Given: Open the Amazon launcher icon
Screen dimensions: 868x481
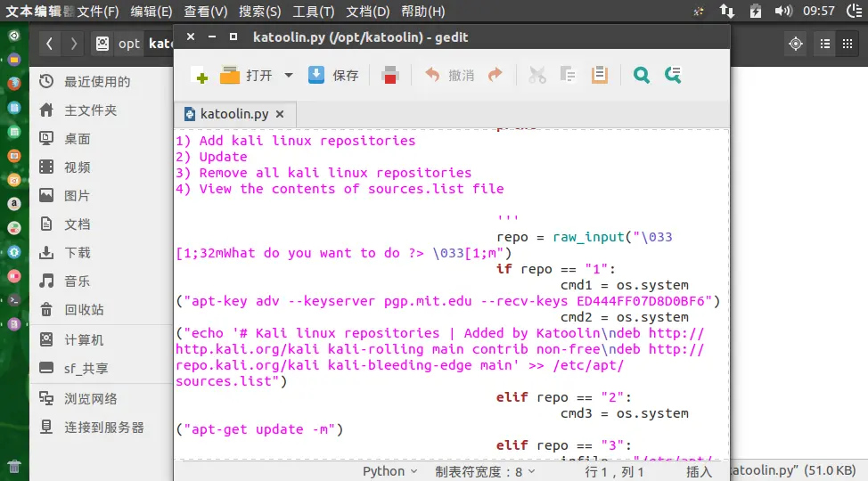Looking at the screenshot, I should coord(14,204).
